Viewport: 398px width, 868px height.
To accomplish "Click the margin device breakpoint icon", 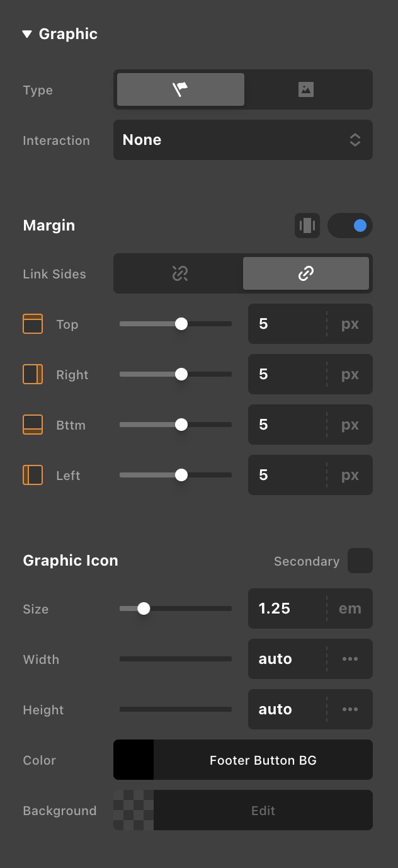I will click(x=307, y=226).
